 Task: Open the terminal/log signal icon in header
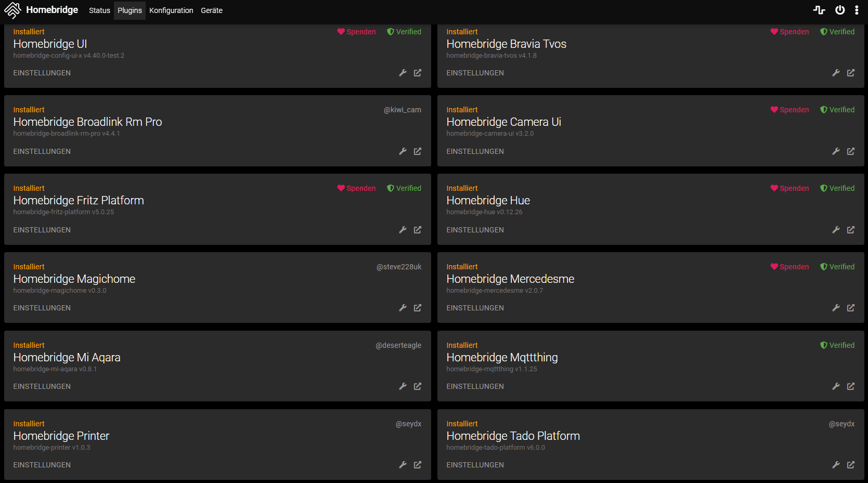(819, 10)
